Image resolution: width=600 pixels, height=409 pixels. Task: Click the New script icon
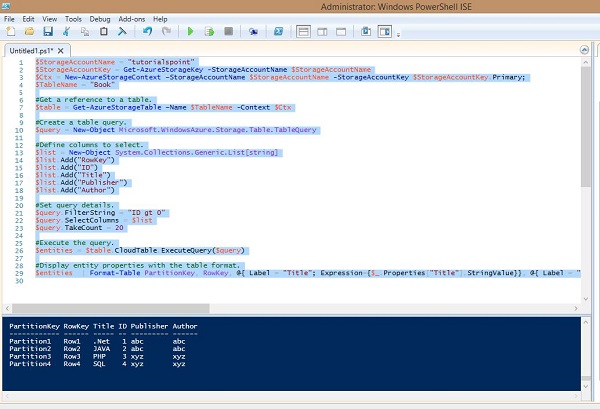(x=9, y=31)
